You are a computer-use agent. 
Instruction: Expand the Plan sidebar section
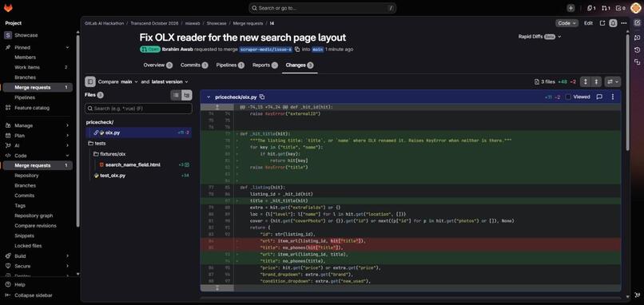[67, 136]
